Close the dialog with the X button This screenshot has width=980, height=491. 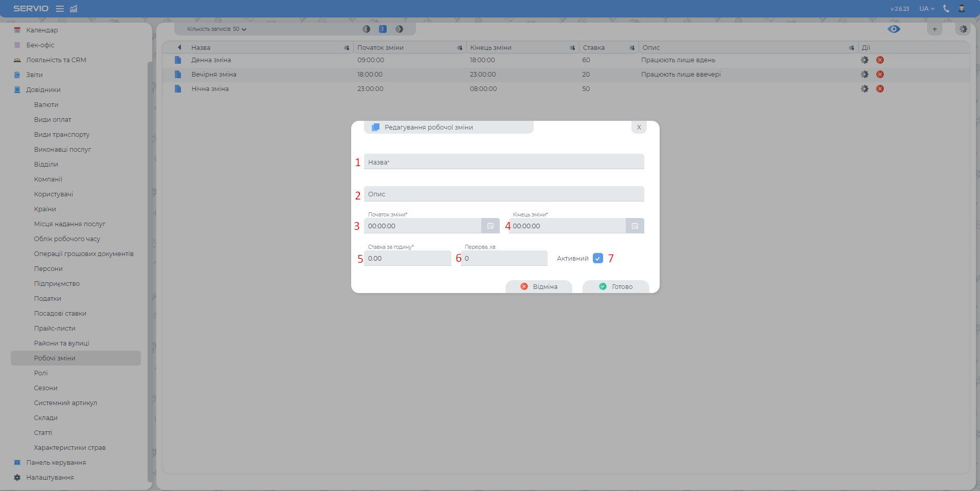point(639,128)
